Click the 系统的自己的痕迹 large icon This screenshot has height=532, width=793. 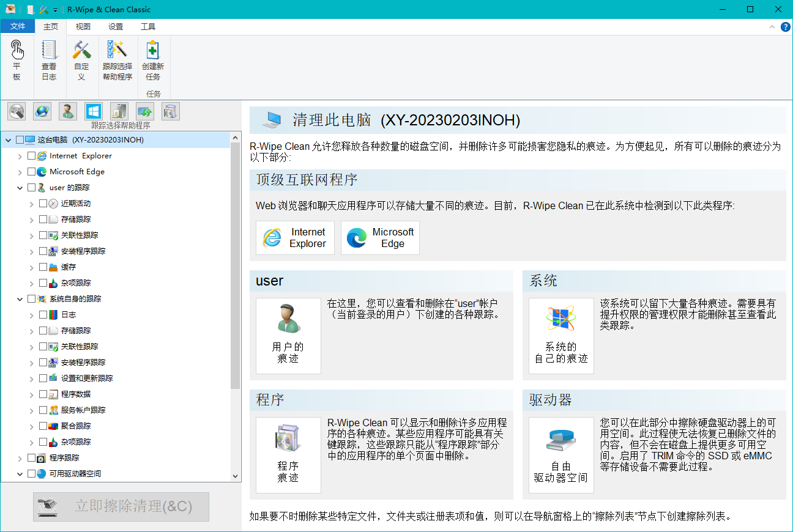(x=561, y=336)
